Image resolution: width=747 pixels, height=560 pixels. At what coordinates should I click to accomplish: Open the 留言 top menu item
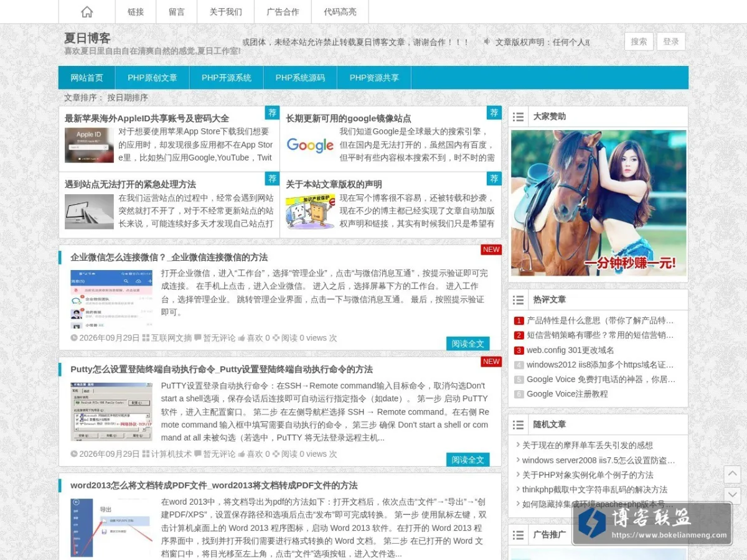(x=177, y=12)
